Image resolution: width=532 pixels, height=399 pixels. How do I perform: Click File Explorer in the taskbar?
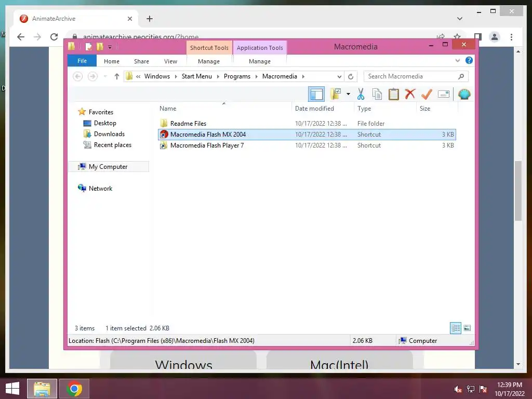point(42,389)
